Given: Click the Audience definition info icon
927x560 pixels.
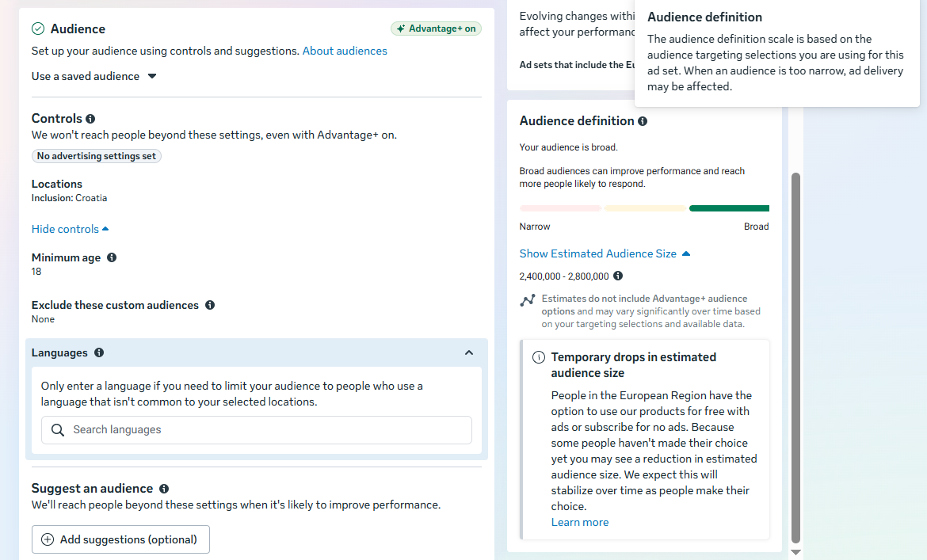Looking at the screenshot, I should (643, 121).
